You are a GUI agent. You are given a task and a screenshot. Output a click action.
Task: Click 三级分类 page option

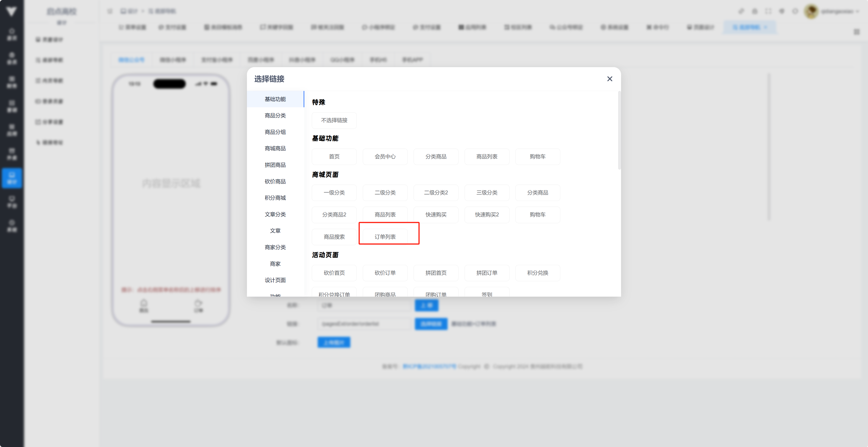[x=487, y=193]
